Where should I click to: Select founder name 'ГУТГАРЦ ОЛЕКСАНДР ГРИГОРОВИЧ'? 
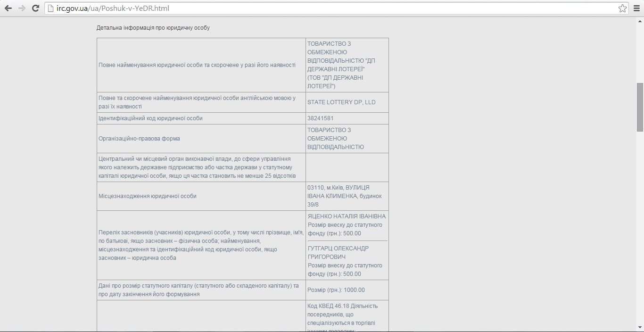point(338,253)
